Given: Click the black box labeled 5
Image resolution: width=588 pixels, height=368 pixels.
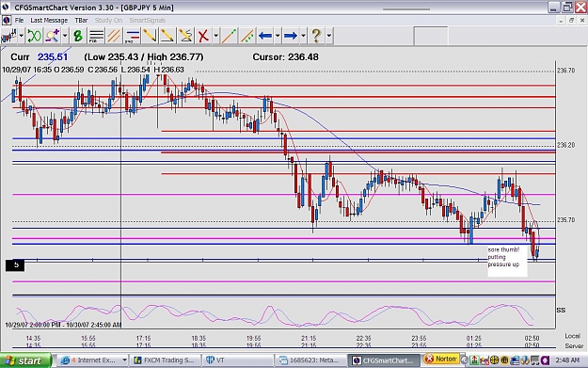Looking at the screenshot, I should coord(15,264).
